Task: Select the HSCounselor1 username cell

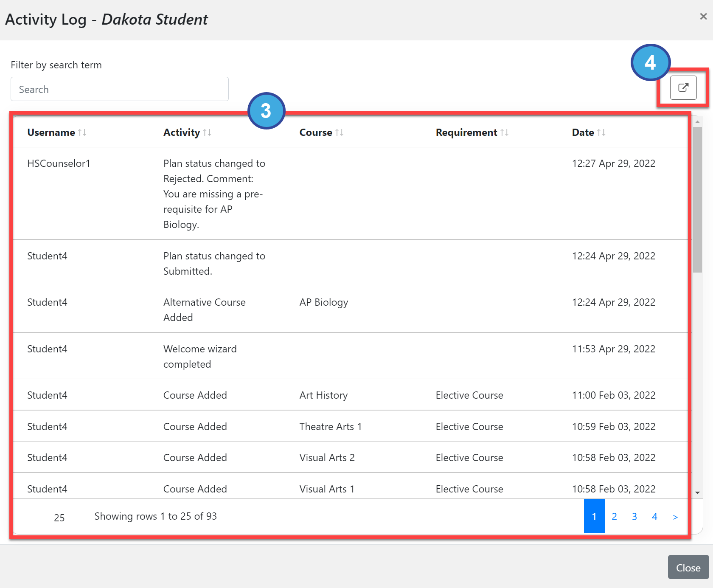Action: coord(59,163)
